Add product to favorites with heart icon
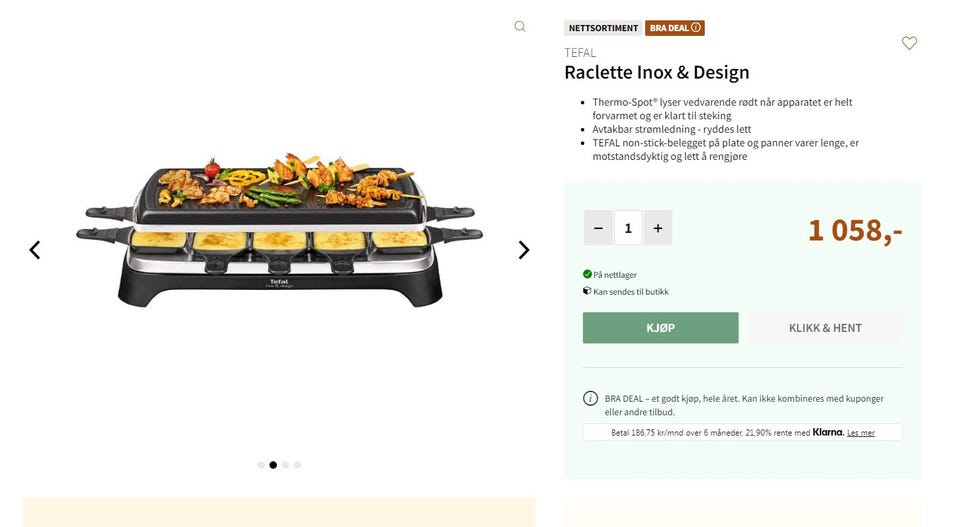This screenshot has width=960, height=527. pos(909,43)
